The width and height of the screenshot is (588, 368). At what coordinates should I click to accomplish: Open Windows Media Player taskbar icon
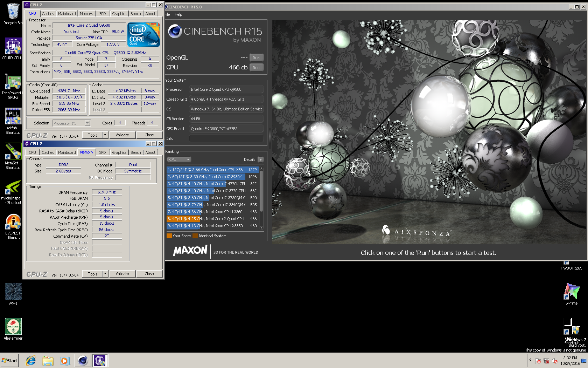click(x=65, y=361)
